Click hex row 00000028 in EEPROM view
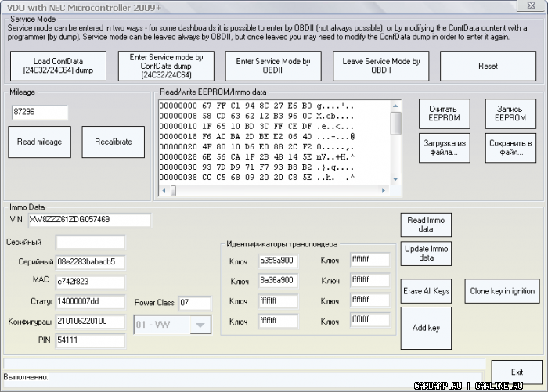This screenshot has height=392, width=548. click(257, 156)
